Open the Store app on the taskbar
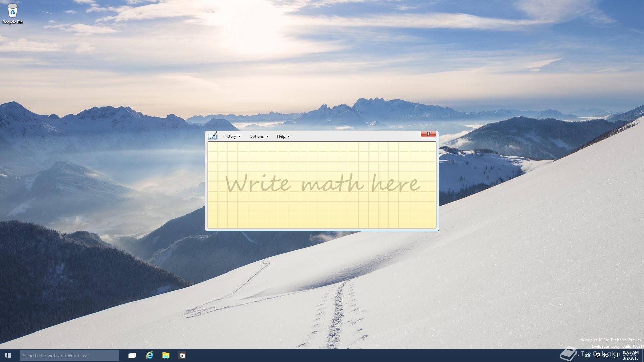Viewport: 644px width, 362px height. [x=182, y=355]
